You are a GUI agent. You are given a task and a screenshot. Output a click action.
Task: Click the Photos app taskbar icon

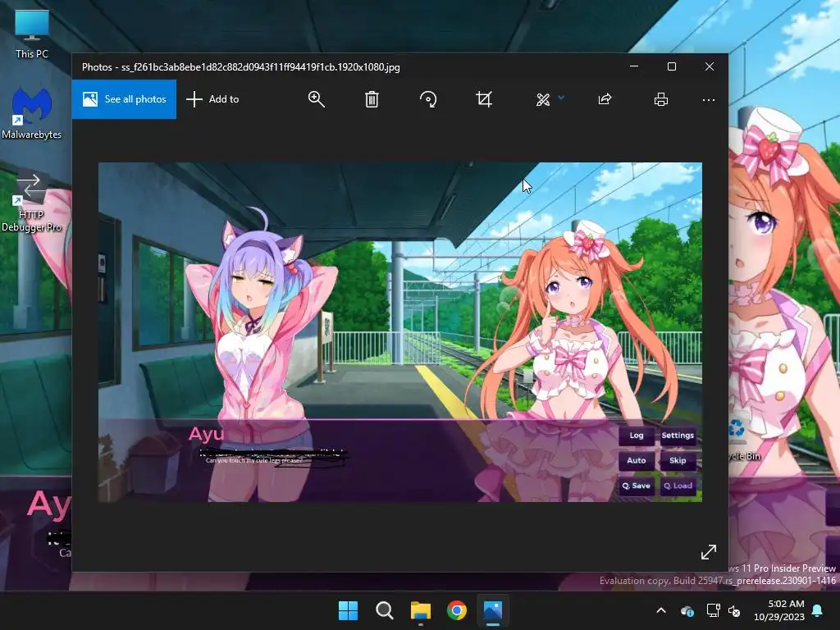click(x=493, y=610)
